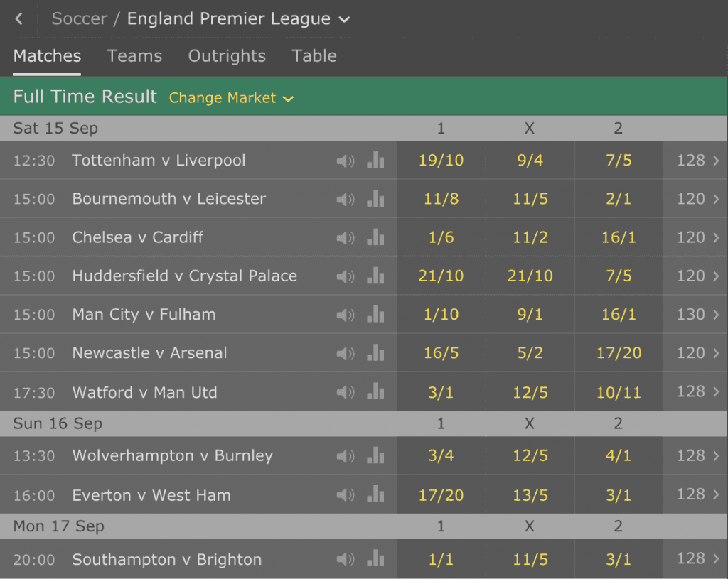Open audio icon for Watford v Man Utd
Image resolution: width=728 pixels, height=579 pixels.
[346, 393]
